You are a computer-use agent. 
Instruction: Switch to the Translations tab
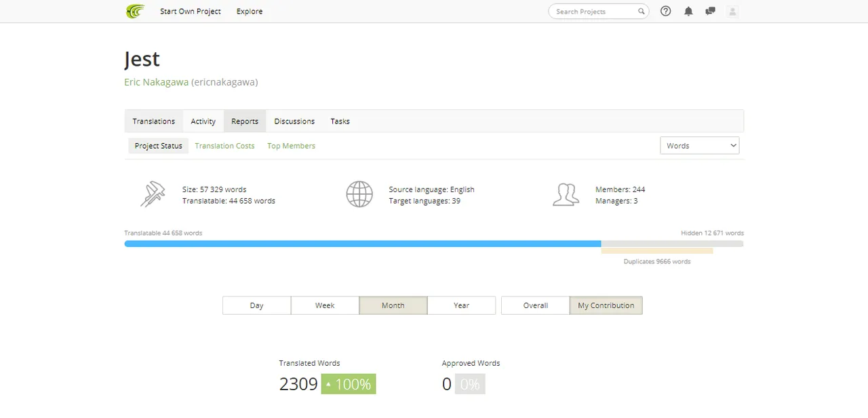[x=154, y=121]
